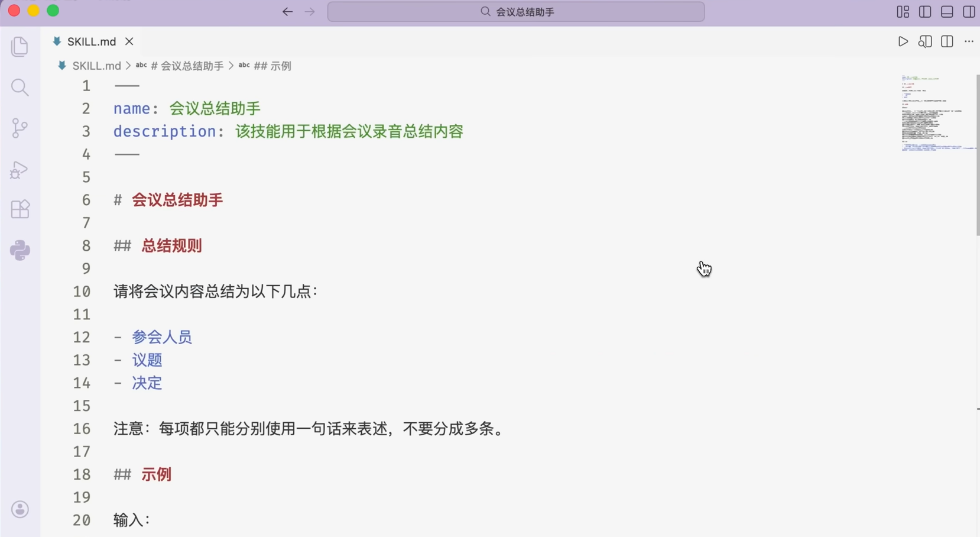Screen dimensions: 980x537
Task: Open the Run and Debug view
Action: [20, 170]
